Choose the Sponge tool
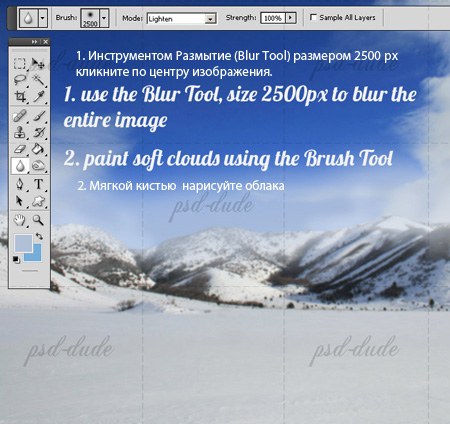Screen dimensions: 450x424 point(39,166)
